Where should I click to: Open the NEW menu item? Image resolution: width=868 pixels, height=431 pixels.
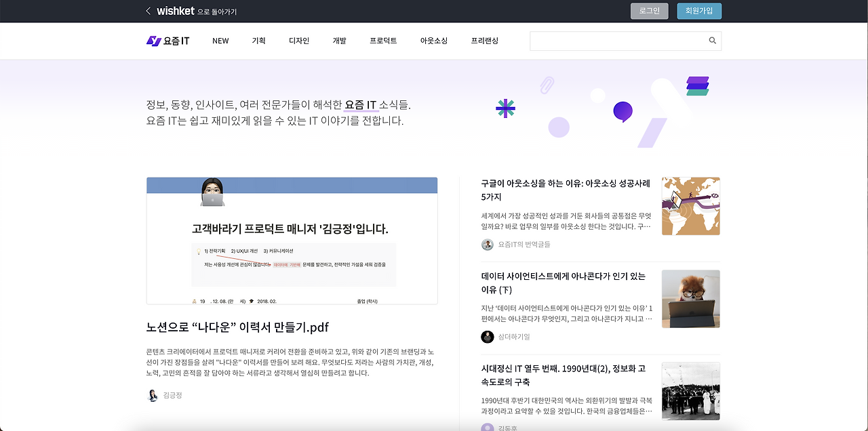pyautogui.click(x=220, y=41)
